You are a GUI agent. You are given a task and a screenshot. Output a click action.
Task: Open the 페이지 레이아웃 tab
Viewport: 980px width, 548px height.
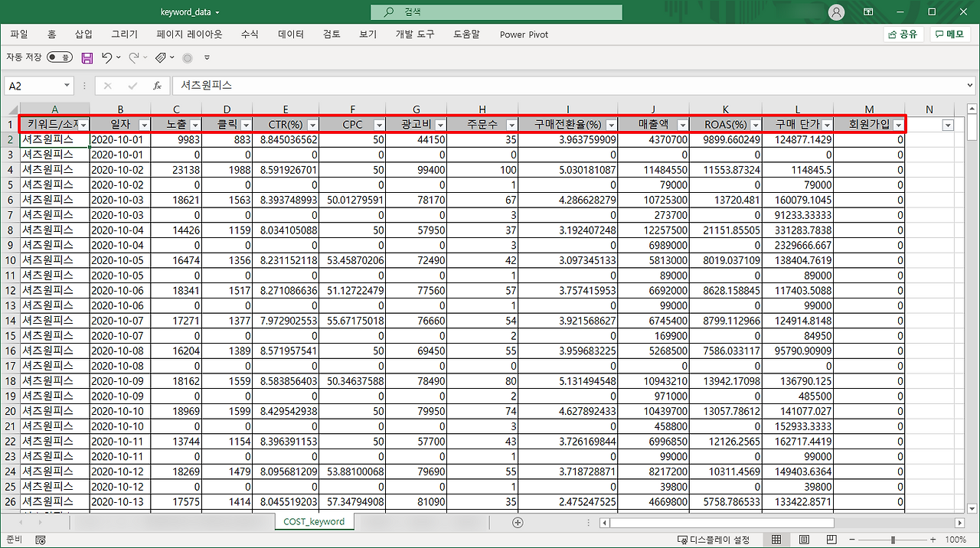tap(189, 34)
